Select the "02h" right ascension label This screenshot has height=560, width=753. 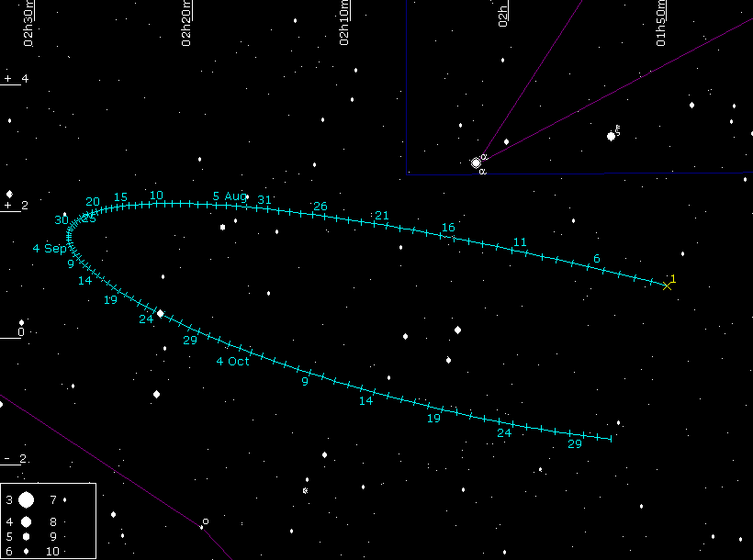coord(502,17)
